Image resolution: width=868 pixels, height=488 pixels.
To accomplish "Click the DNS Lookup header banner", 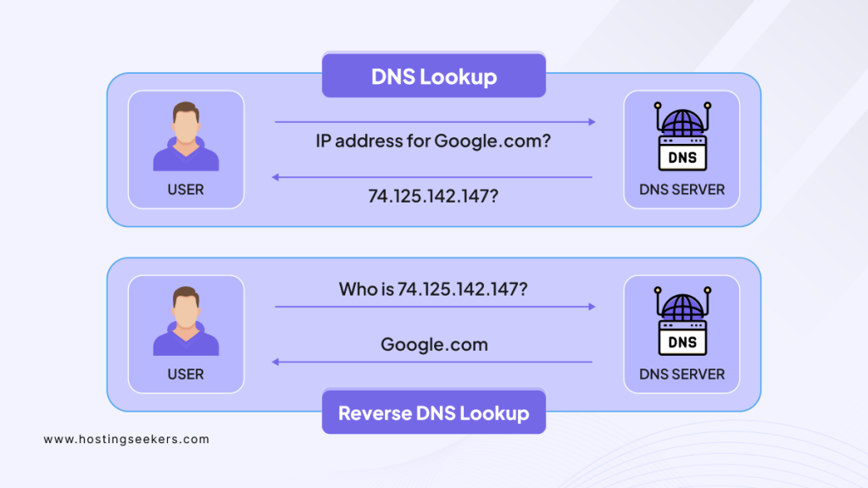I will 433,75.
